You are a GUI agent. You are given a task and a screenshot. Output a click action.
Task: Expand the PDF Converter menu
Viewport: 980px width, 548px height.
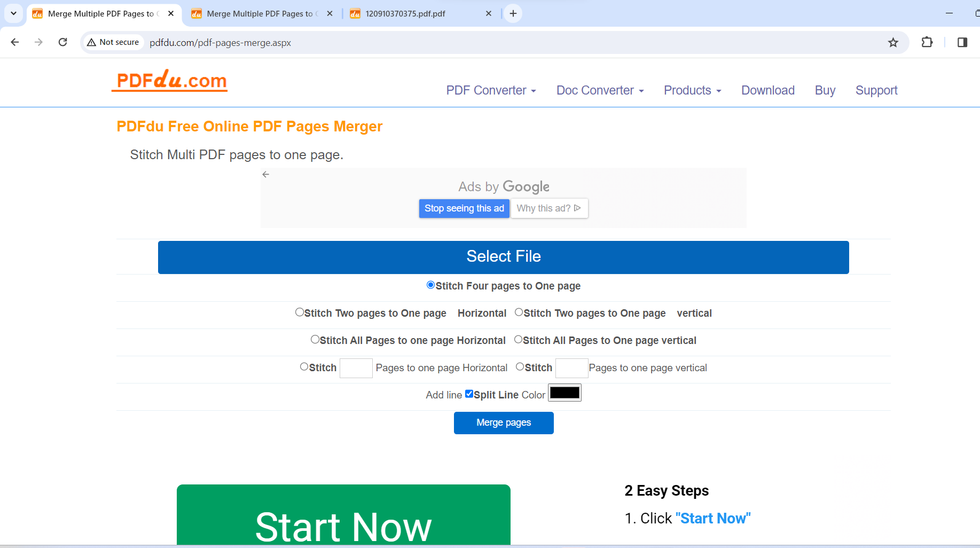pos(491,90)
